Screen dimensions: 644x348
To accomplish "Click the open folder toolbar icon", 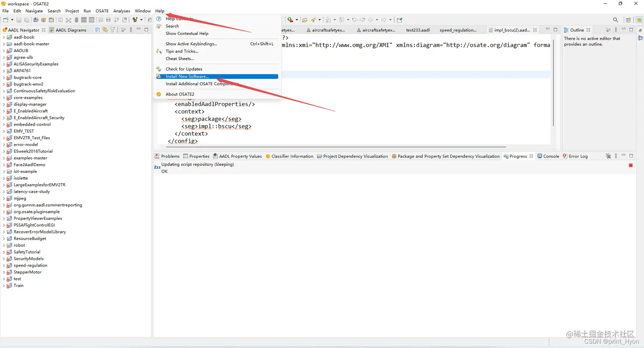I will [x=305, y=20].
